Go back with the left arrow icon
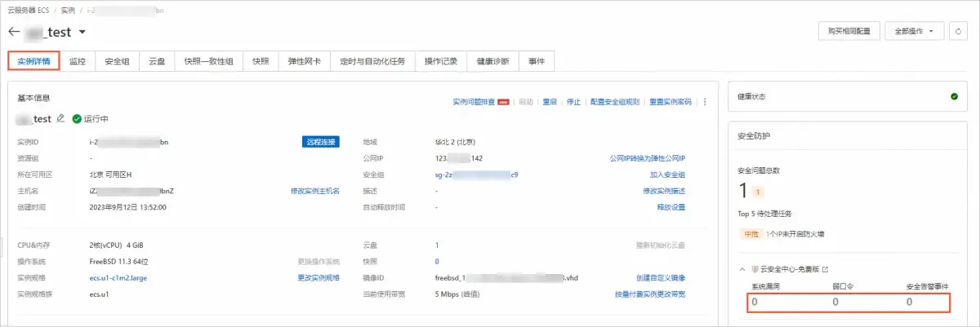Viewport: 980px width, 327px height. click(x=13, y=32)
